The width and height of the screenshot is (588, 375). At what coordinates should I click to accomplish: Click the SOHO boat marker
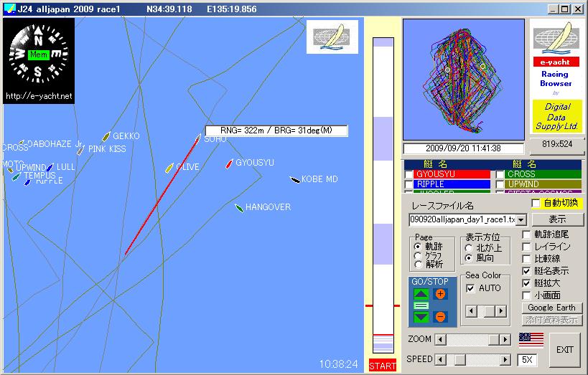coord(197,139)
